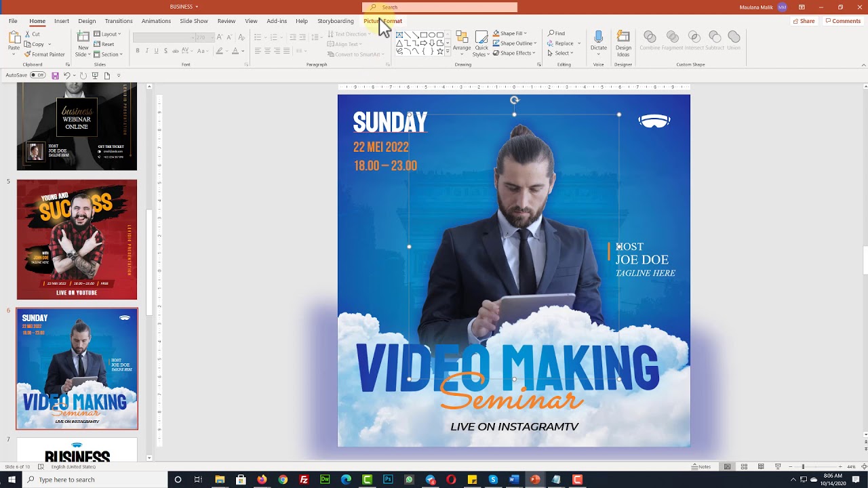The width and height of the screenshot is (868, 488).
Task: Click the Cut scissors command
Action: 32,34
